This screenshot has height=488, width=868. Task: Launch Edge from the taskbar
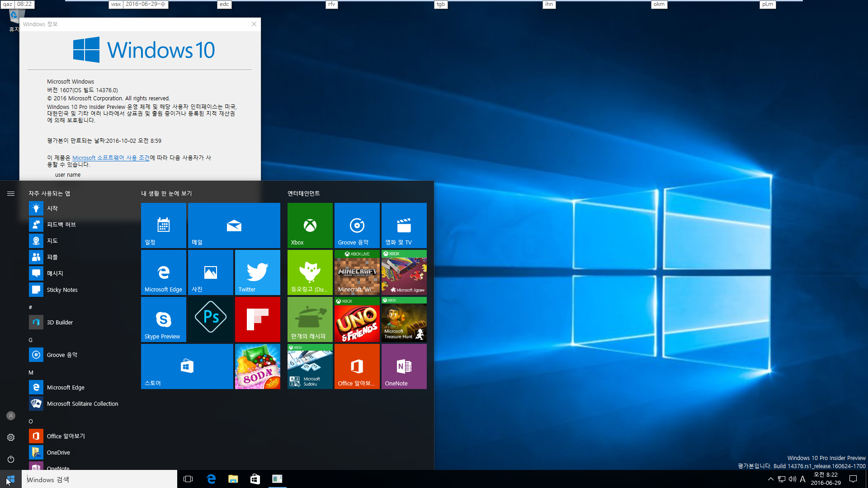point(211,479)
